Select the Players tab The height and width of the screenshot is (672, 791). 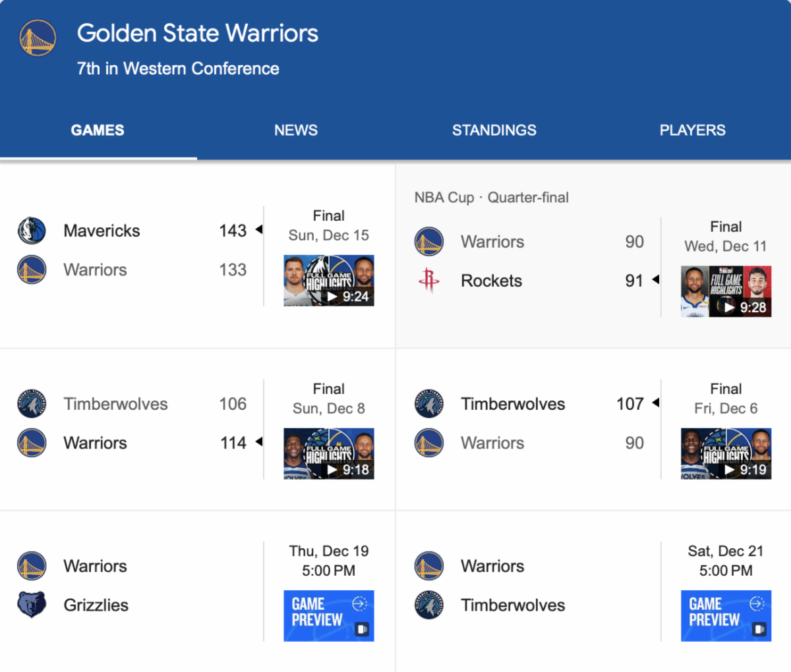tap(692, 130)
